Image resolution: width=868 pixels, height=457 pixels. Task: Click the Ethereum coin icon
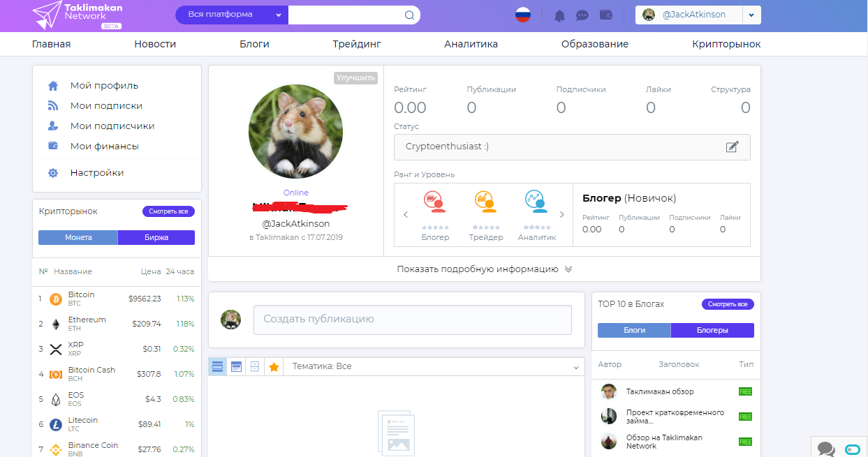coord(56,324)
